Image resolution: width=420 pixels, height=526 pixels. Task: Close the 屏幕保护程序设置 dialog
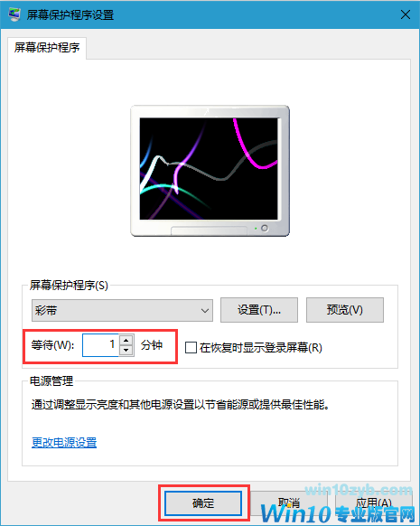click(x=406, y=14)
